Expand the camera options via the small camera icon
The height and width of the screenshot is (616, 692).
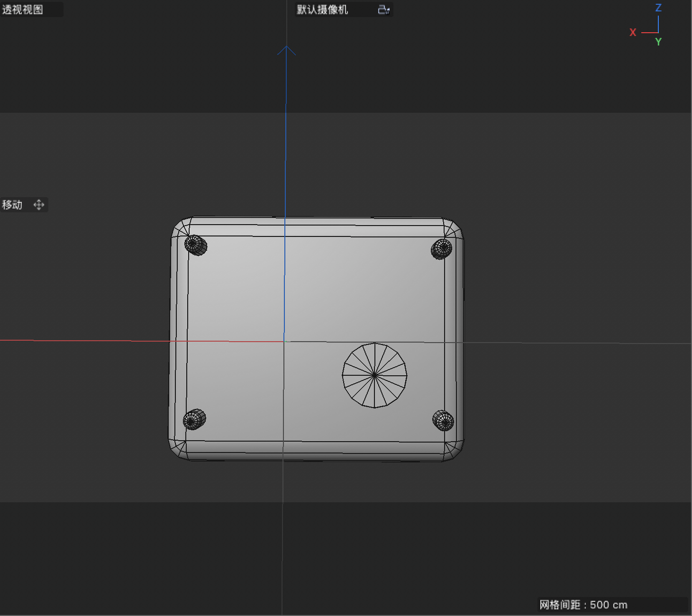(383, 9)
